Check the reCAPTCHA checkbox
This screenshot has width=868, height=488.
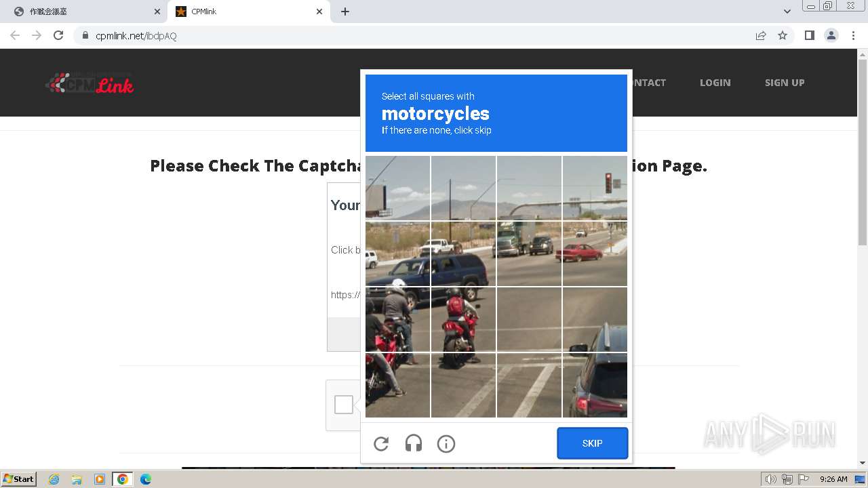(344, 405)
